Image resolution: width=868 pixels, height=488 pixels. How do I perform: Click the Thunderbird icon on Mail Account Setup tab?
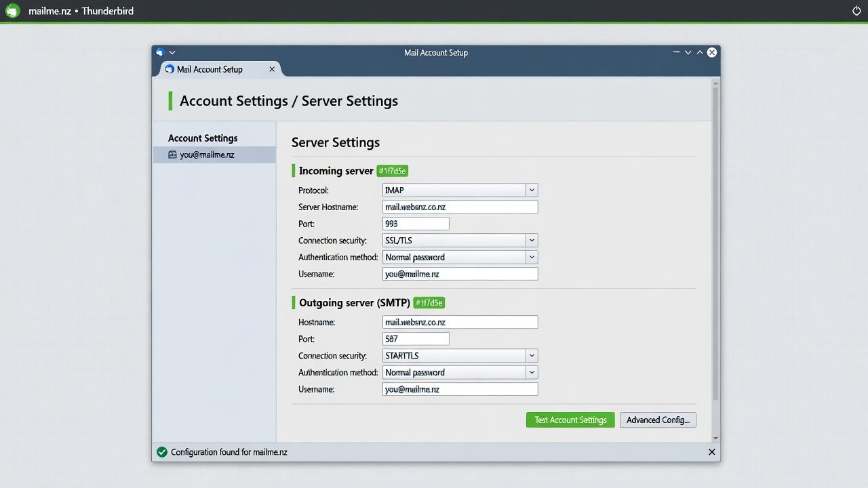(170, 69)
